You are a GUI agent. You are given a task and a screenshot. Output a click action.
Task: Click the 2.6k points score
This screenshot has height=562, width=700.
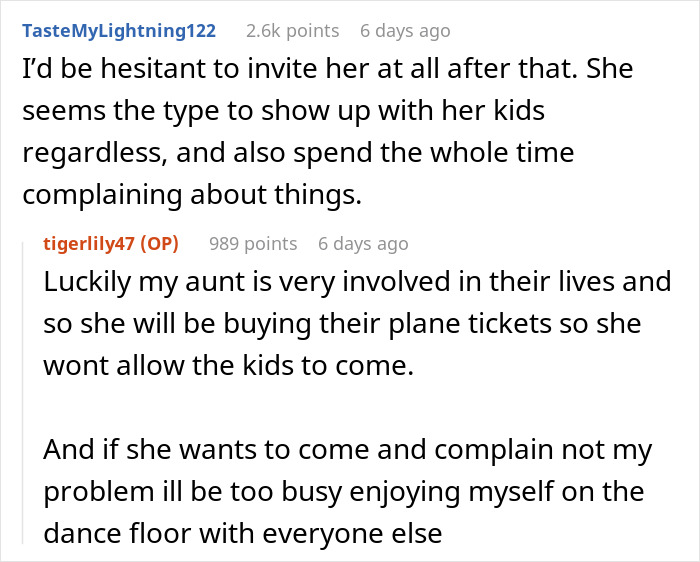tap(292, 31)
